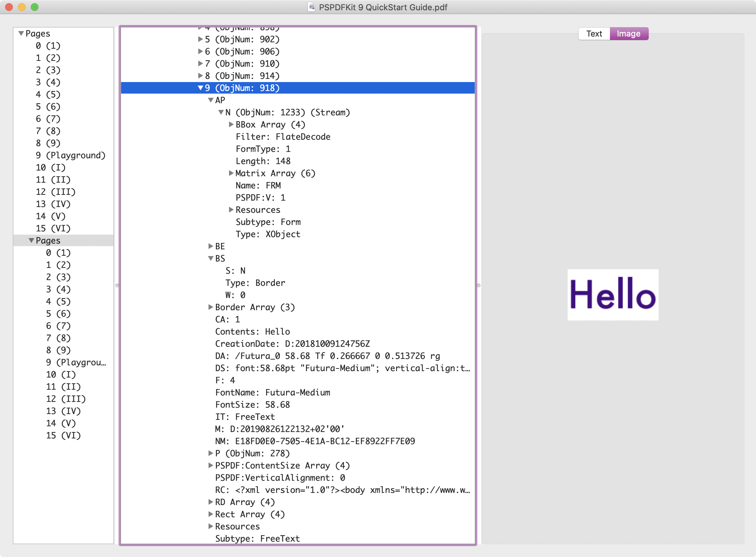Image resolution: width=756 pixels, height=557 pixels.
Task: Expand P (ObjNum: 278) node
Action: [x=211, y=453]
